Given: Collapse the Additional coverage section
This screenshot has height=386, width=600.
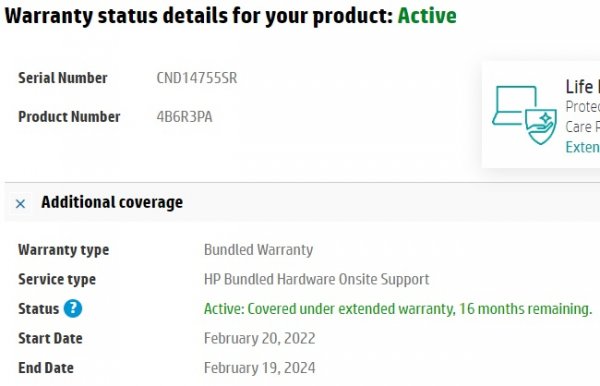Looking at the screenshot, I should (x=20, y=204).
